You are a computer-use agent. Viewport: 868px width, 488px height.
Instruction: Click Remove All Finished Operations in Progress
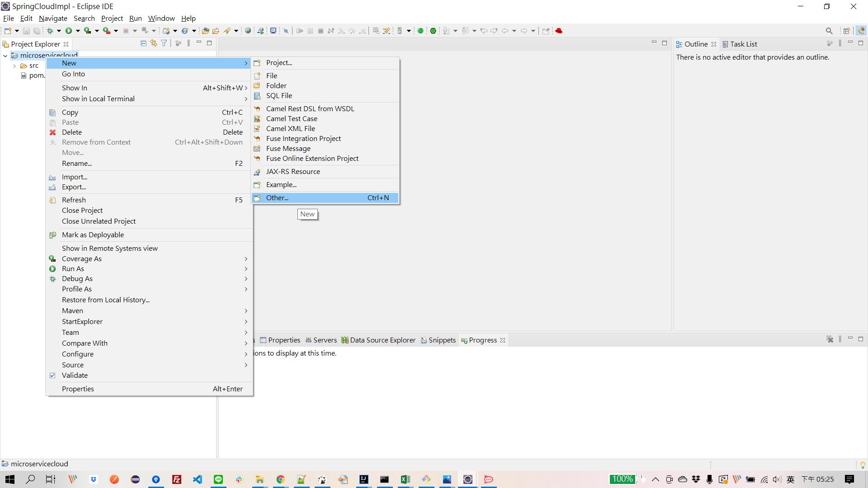point(830,339)
